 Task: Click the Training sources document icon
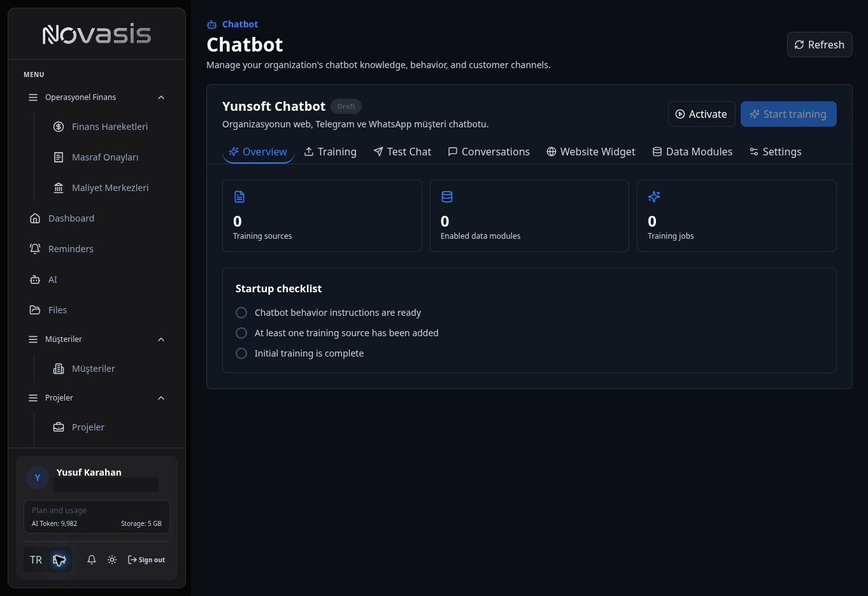pyautogui.click(x=239, y=197)
